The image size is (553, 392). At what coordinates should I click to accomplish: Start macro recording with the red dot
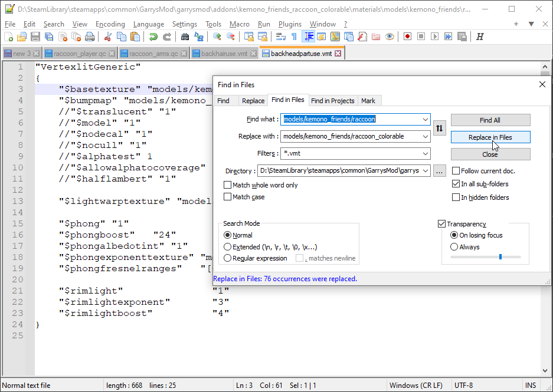[408, 37]
